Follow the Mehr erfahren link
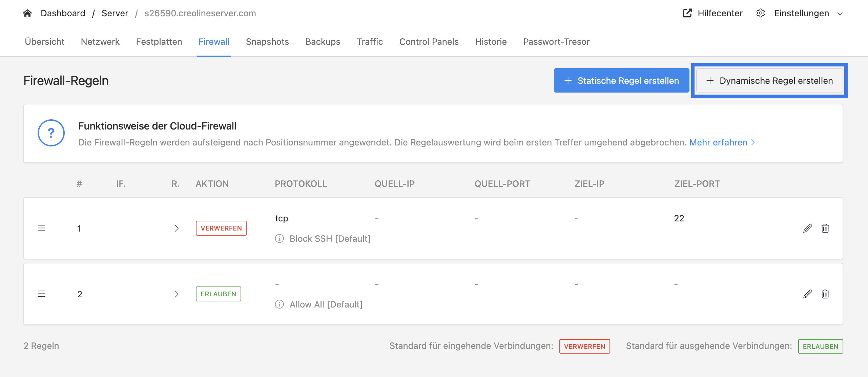 point(722,142)
